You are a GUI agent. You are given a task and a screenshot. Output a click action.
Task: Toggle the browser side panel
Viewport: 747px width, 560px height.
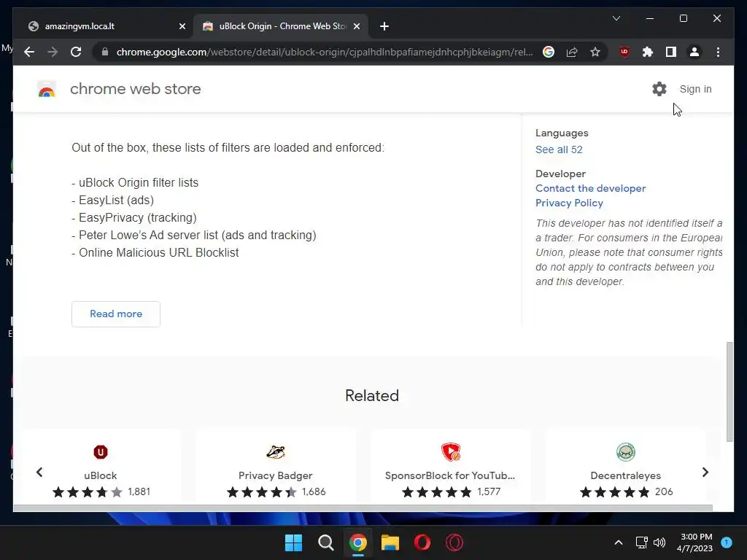click(x=671, y=52)
